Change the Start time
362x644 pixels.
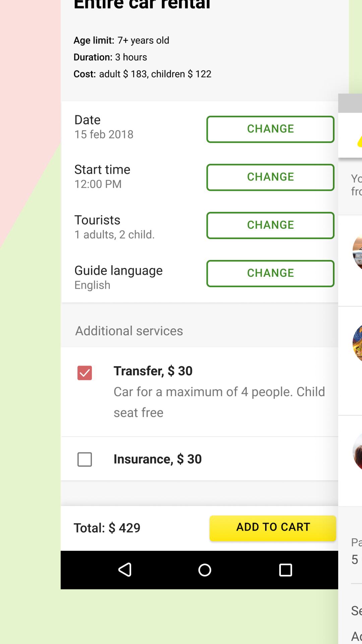coord(270,177)
